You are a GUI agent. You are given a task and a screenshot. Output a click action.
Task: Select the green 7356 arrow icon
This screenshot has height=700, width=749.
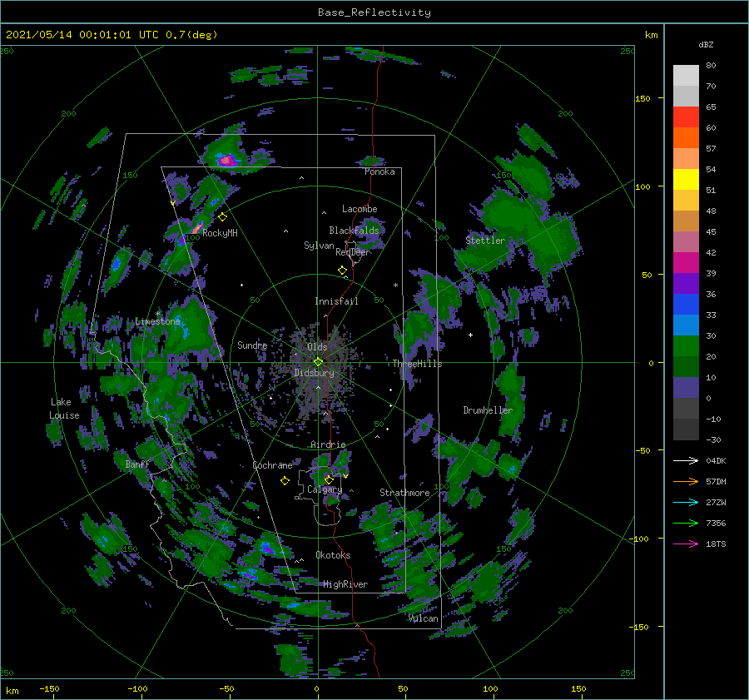click(x=686, y=524)
